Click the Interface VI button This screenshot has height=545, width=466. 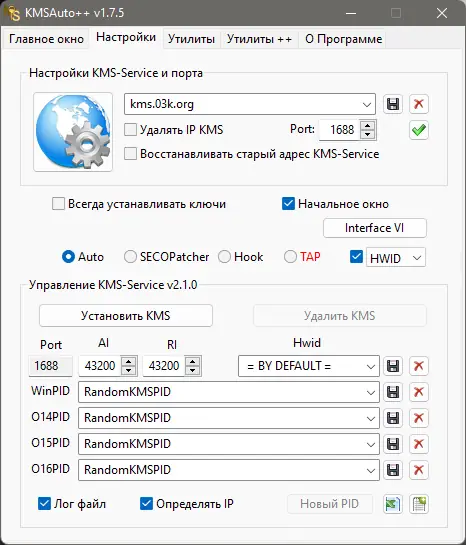click(375, 228)
